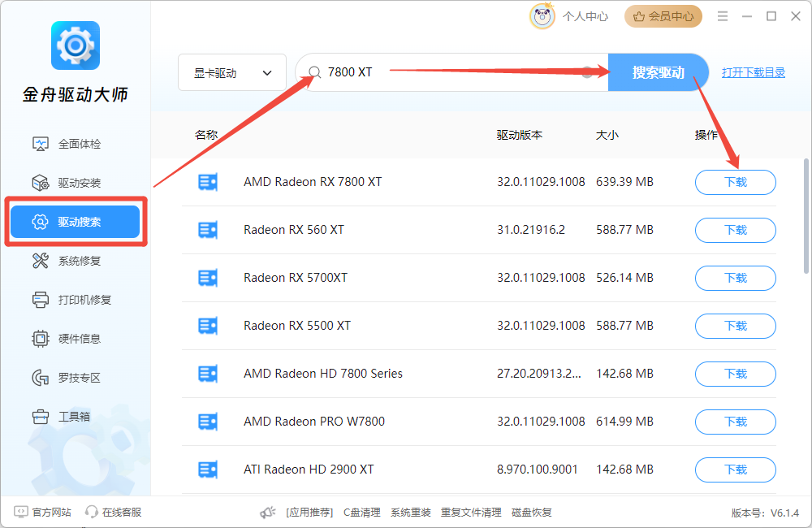Expand the 显卡驱动 category dropdown
The height and width of the screenshot is (528, 812).
[232, 73]
